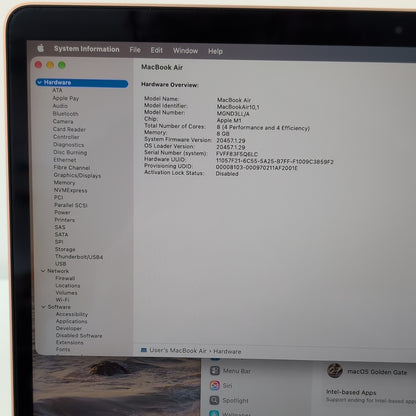416x416 pixels.
Task: Click the Activation Lock Status Disabled value
Action: point(227,174)
